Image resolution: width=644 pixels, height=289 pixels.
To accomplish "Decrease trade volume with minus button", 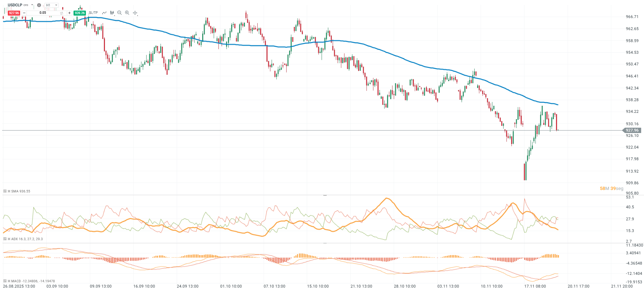I will click(24, 13).
